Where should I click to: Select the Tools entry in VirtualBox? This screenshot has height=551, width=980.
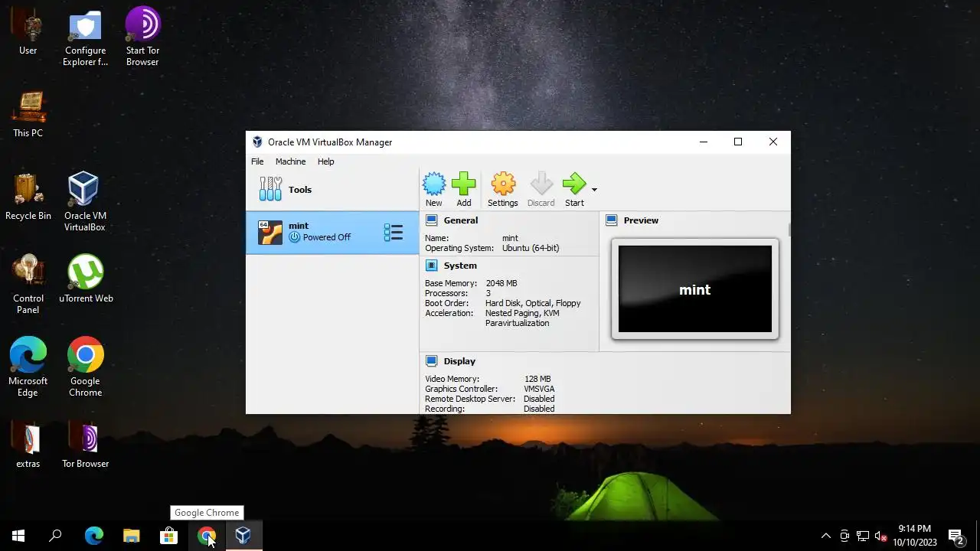(x=332, y=190)
